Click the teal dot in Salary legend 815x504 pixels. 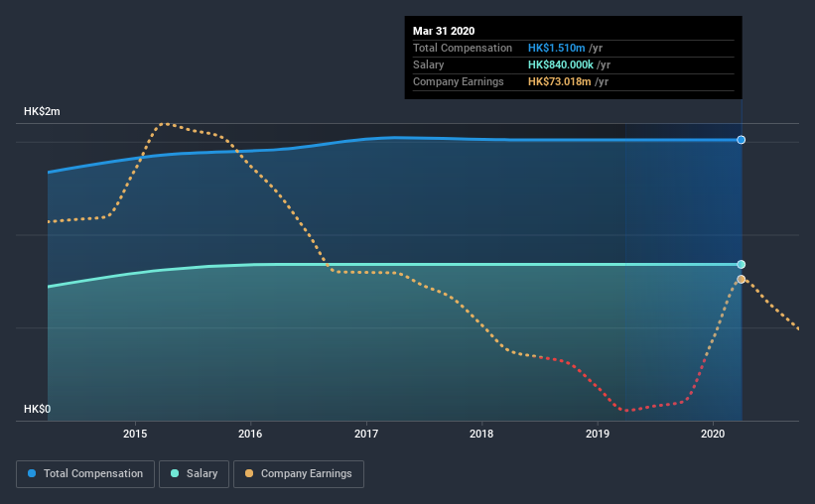(175, 473)
